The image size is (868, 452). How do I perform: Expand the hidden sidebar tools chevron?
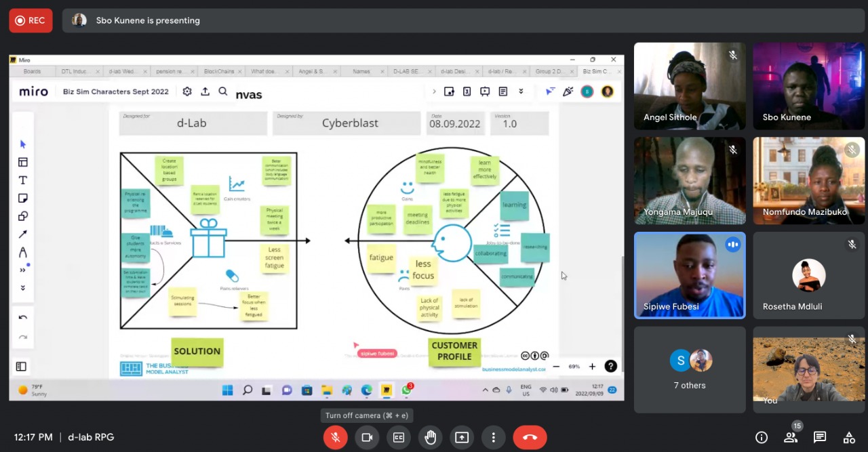[x=22, y=270]
